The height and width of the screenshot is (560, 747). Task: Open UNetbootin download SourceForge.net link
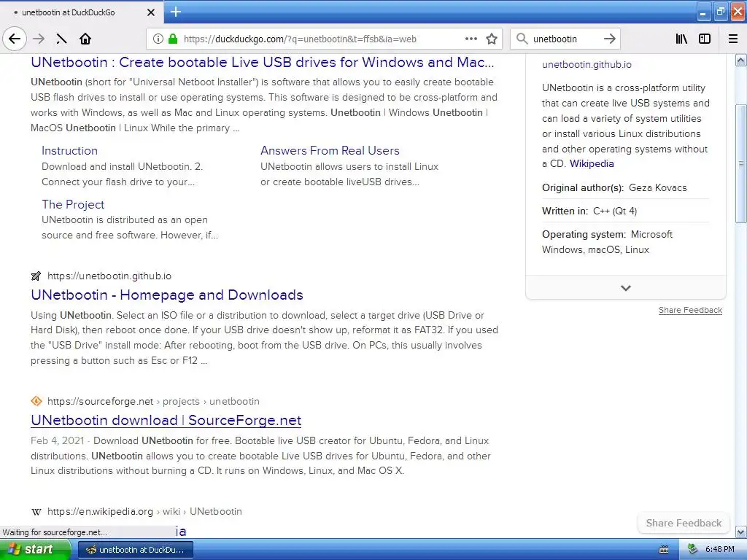tap(166, 420)
